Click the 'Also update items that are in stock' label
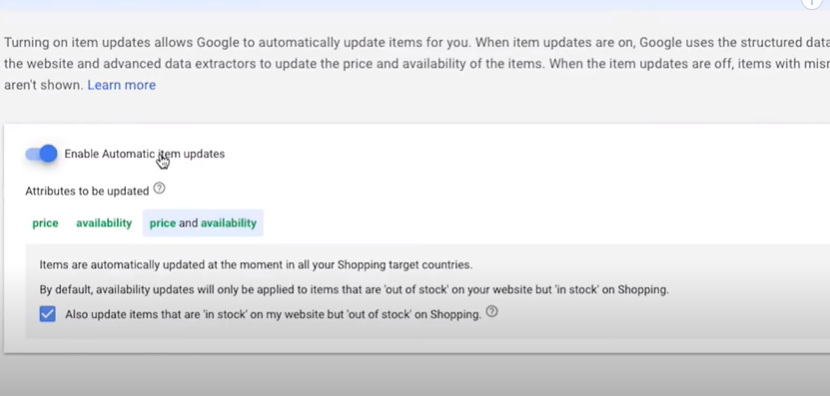 click(x=273, y=314)
